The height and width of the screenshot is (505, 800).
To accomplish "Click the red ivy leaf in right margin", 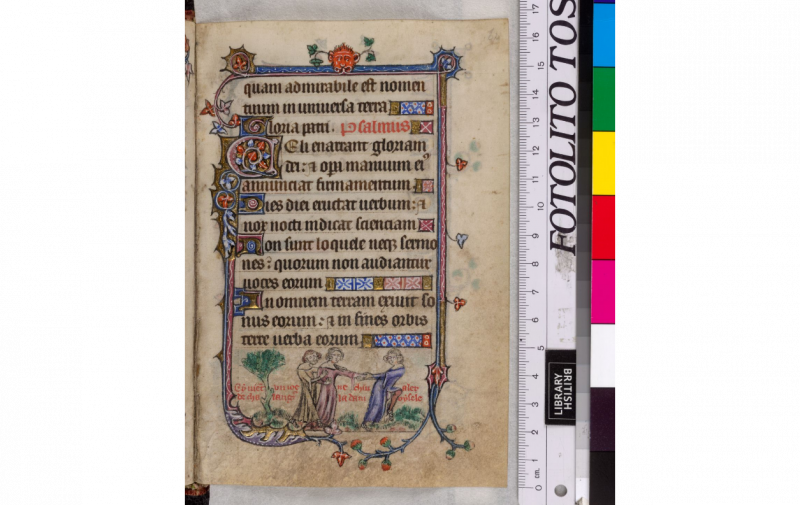I will coord(461,163).
